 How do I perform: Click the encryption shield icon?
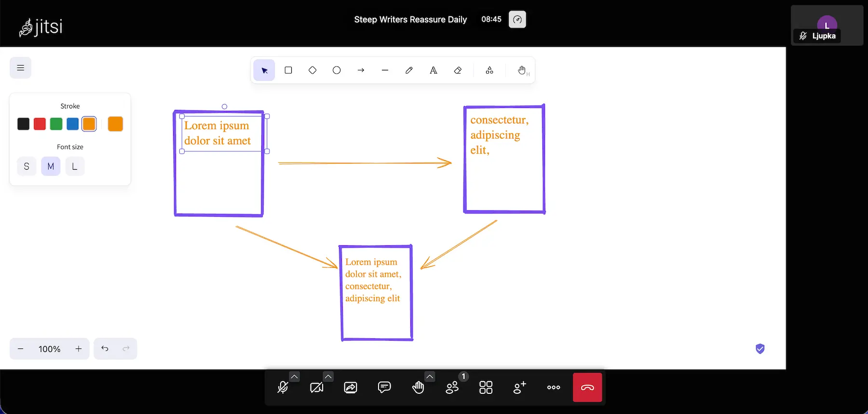tap(760, 349)
